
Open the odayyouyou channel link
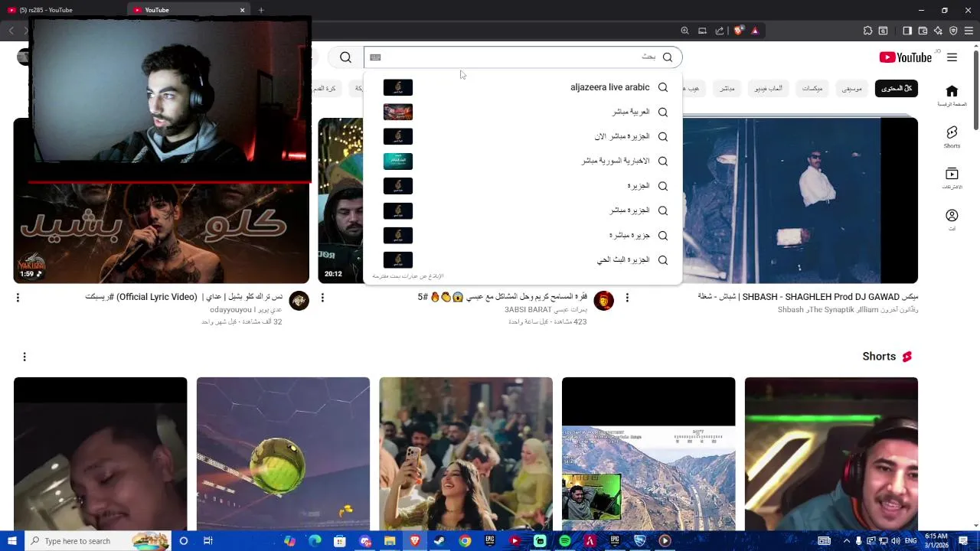coord(246,310)
